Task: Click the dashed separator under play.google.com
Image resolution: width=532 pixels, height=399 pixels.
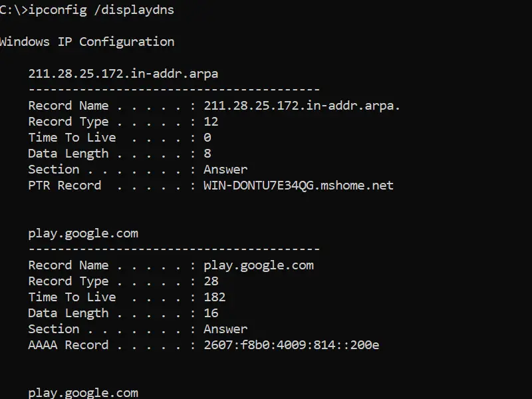Action: point(174,249)
